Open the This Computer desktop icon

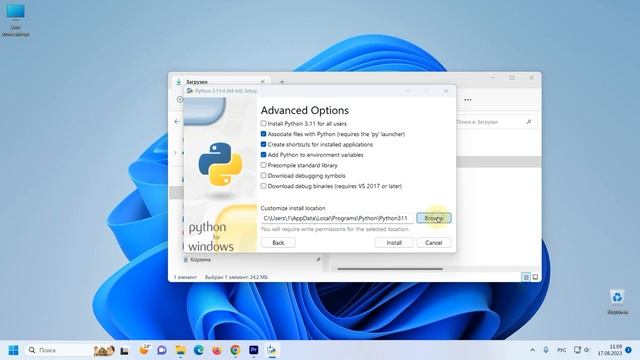point(16,20)
